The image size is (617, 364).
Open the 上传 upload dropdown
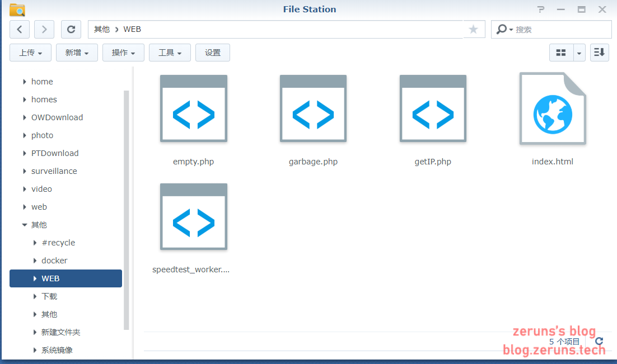[x=30, y=53]
